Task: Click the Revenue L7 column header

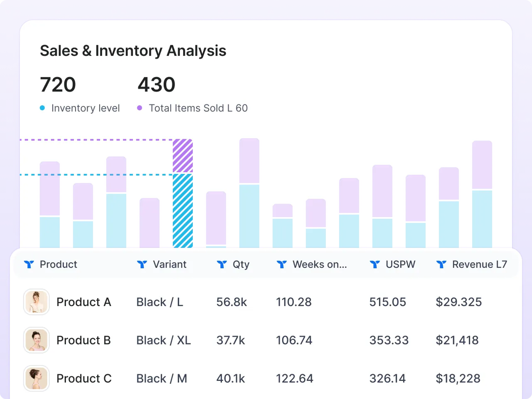Action: point(480,264)
